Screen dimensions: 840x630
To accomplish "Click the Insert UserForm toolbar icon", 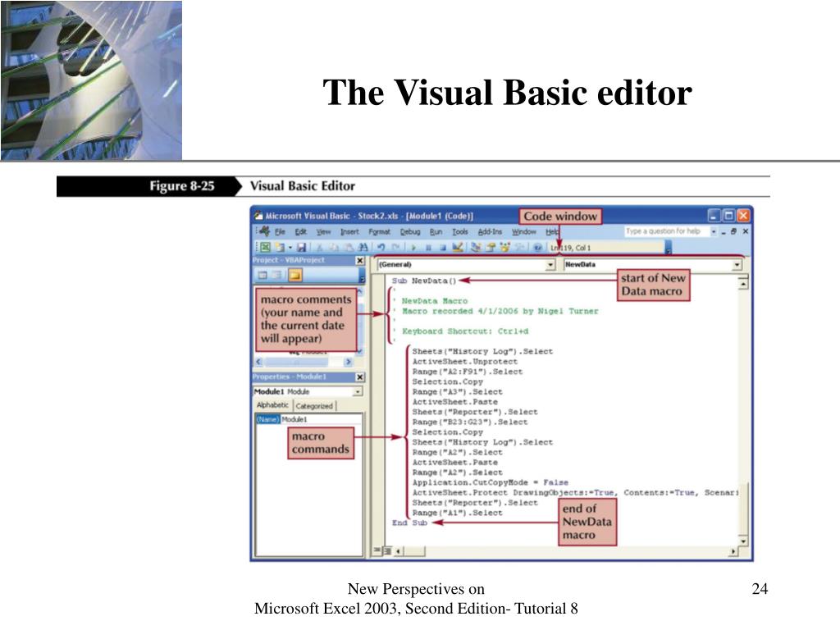I will [x=279, y=248].
